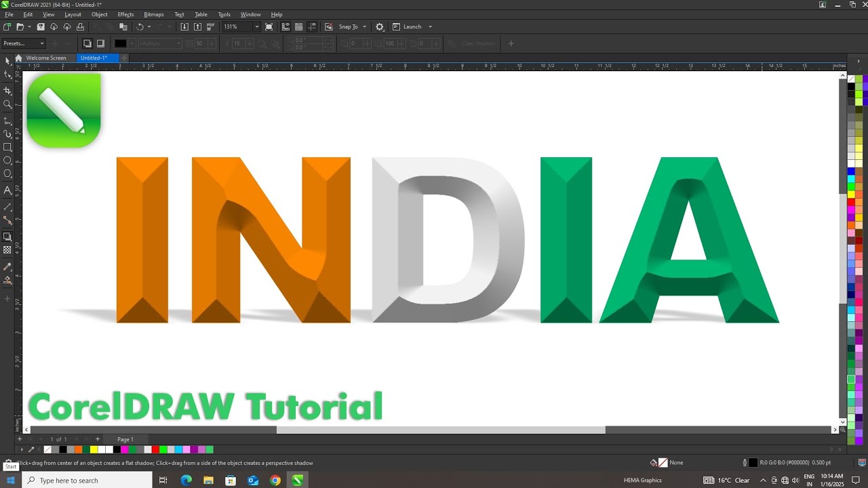Save the document with disk icon
868x488 pixels.
(41, 26)
